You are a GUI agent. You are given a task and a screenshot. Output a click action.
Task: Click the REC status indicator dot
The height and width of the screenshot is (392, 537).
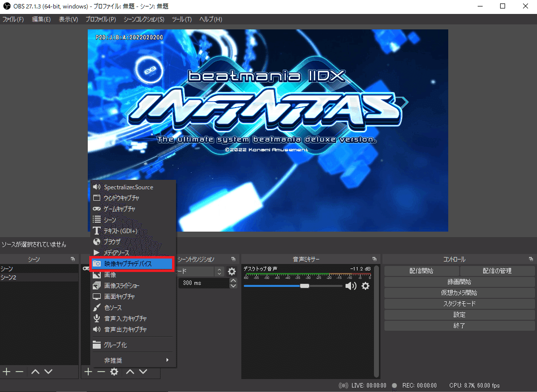click(x=394, y=386)
